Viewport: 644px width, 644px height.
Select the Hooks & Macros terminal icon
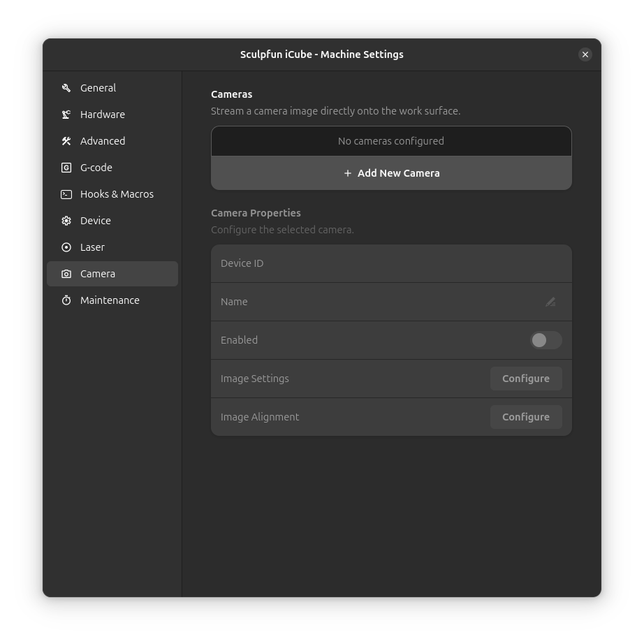coord(66,194)
